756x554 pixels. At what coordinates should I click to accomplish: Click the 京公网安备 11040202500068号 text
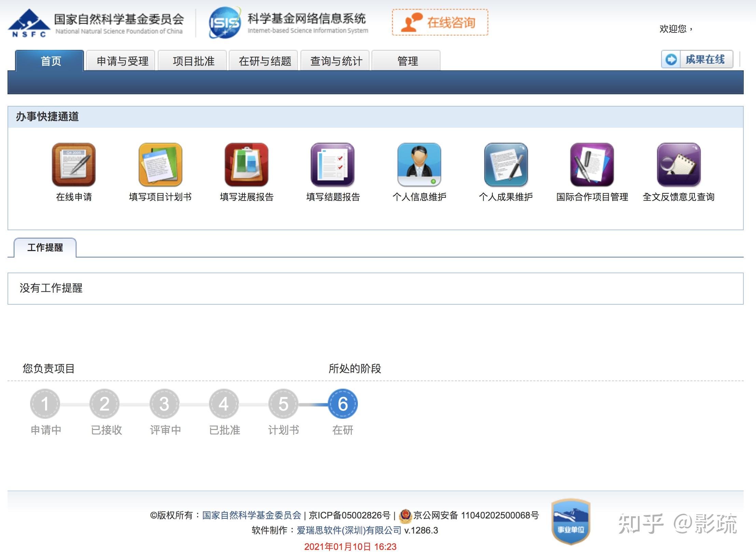pos(476,515)
